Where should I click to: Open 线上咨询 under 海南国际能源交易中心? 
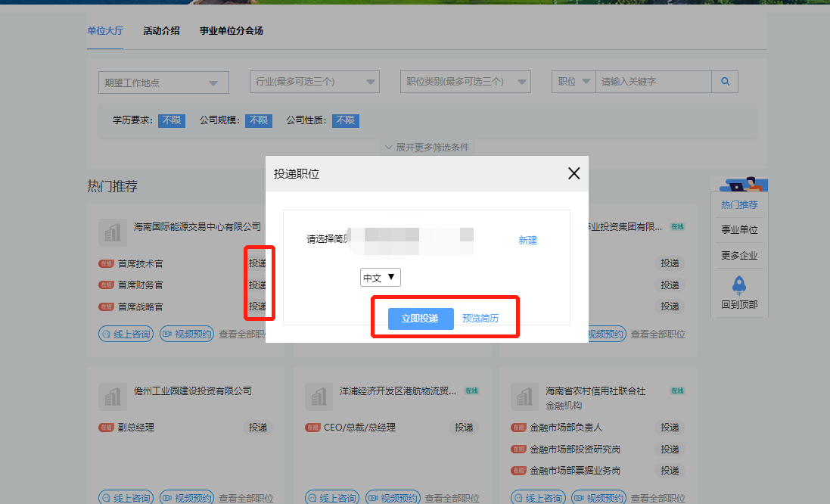point(126,334)
